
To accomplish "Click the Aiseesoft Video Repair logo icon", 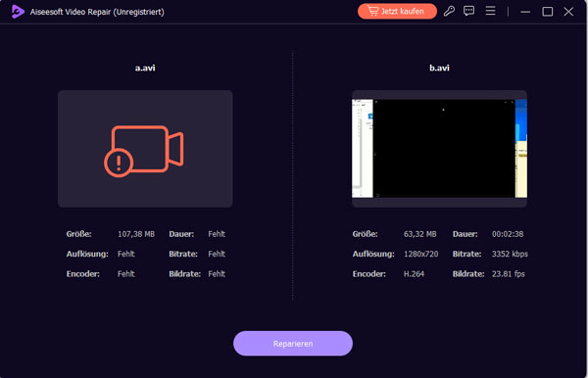I will pyautogui.click(x=18, y=12).
